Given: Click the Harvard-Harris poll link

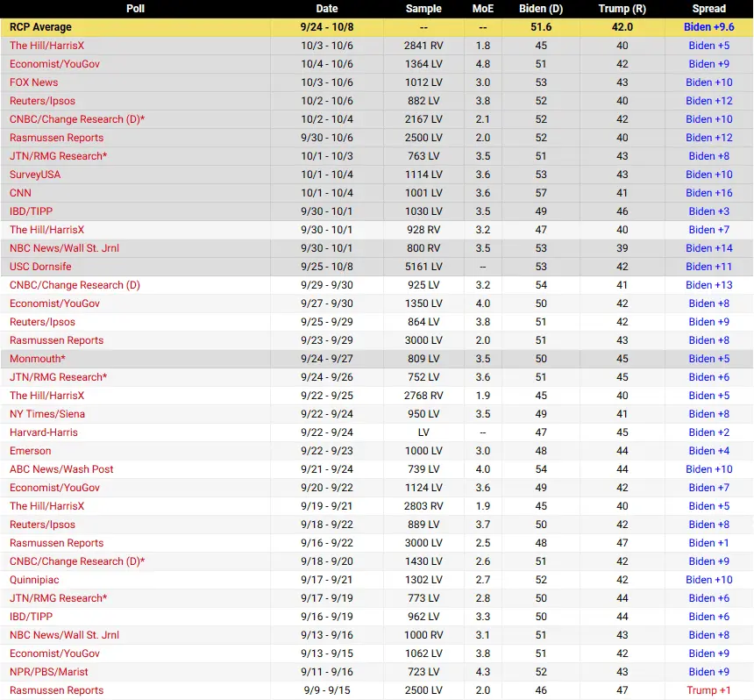Looking at the screenshot, I should (43, 432).
